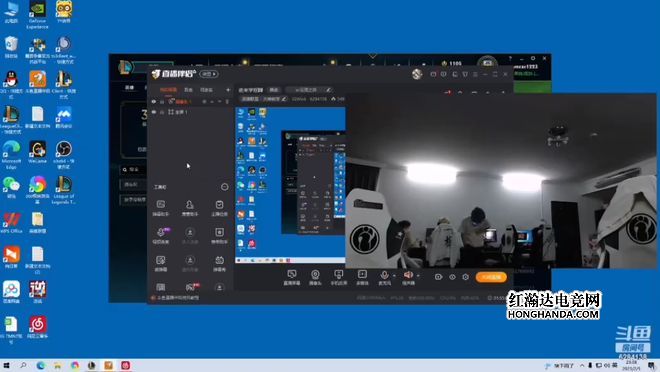Select second scene tab
660x372 pixels.
click(x=189, y=90)
